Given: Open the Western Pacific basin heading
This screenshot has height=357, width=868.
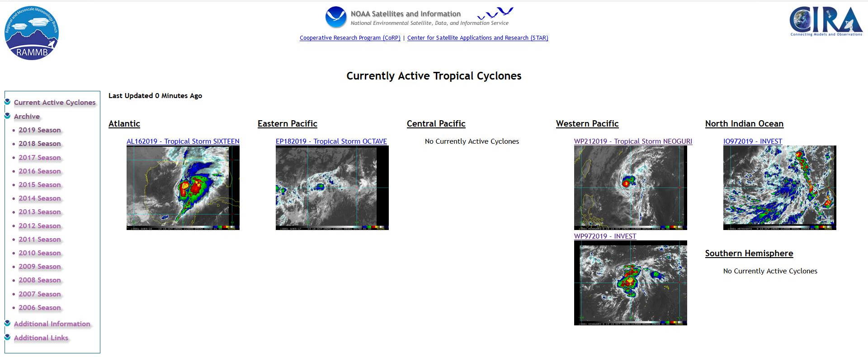Looking at the screenshot, I should pos(587,124).
